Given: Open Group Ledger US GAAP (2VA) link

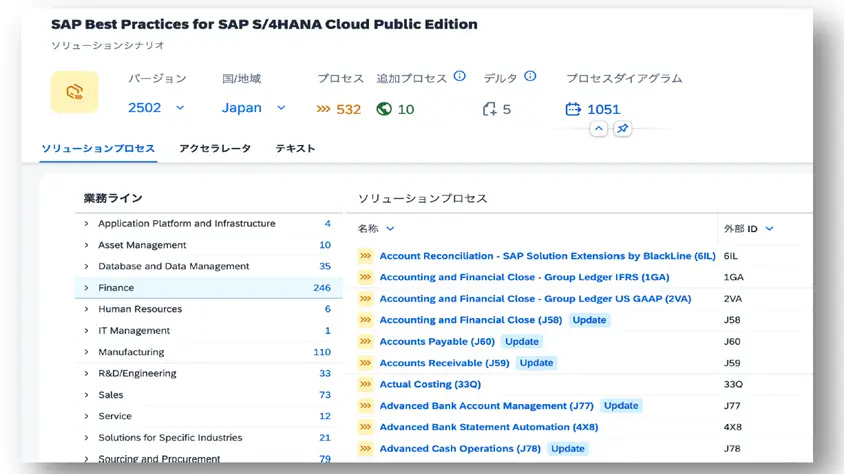Looking at the screenshot, I should [535, 299].
